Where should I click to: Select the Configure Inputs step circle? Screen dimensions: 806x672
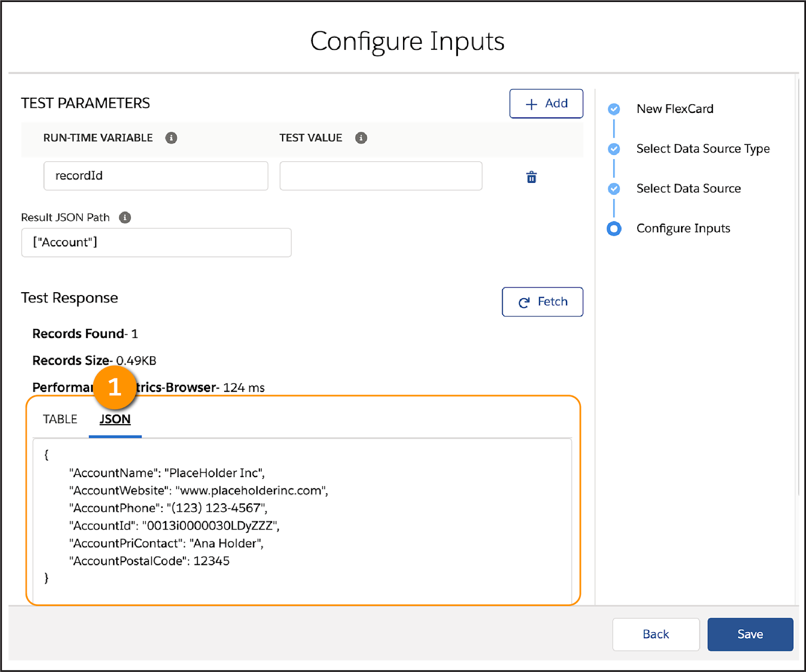(614, 229)
